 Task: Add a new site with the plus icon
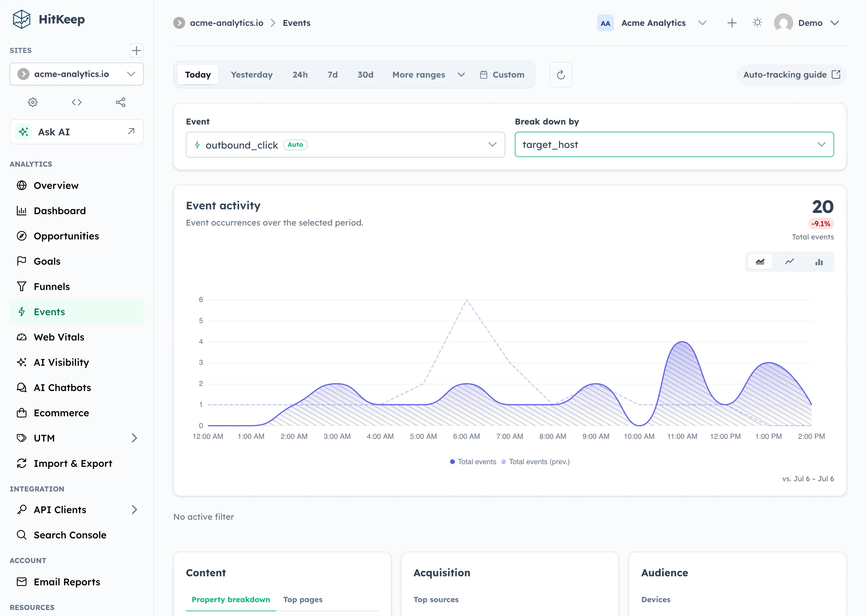click(136, 51)
